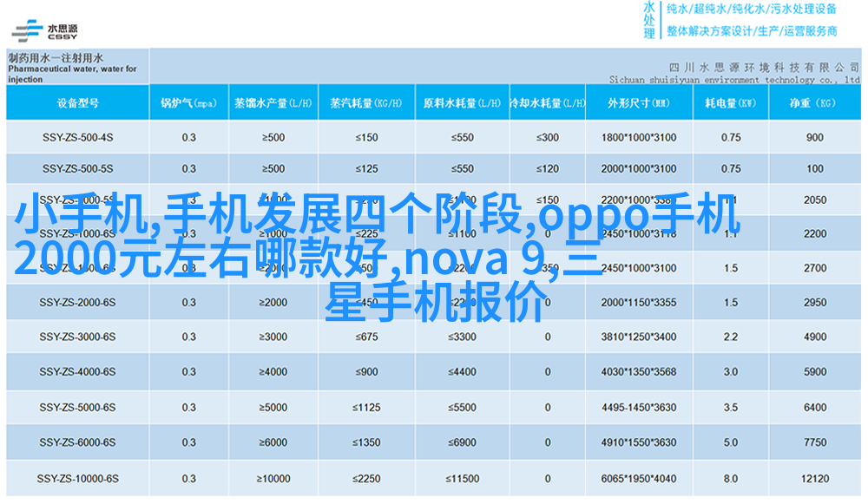Select the 6065*1950*4040 dimensions cell
Viewport: 868px width, 504px height.
click(x=639, y=479)
